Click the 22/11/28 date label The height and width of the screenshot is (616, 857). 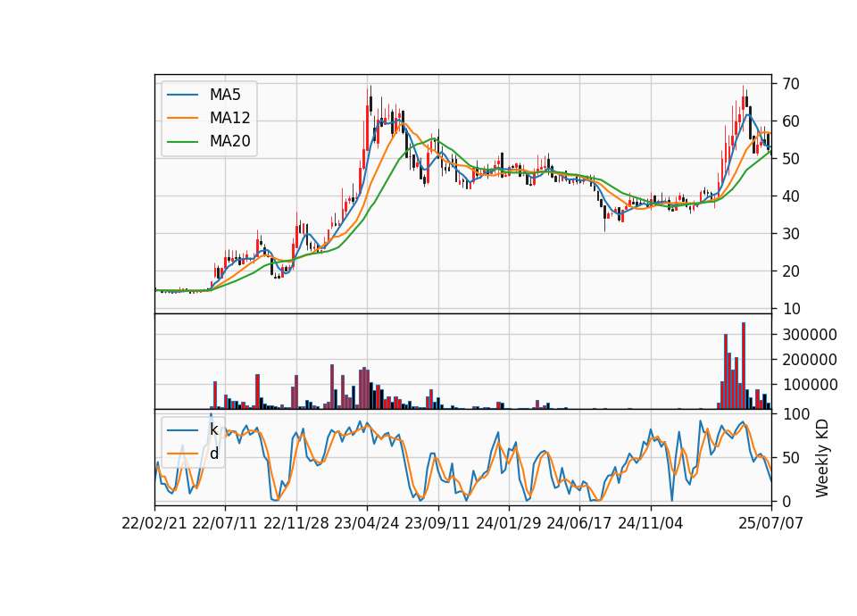(296, 523)
